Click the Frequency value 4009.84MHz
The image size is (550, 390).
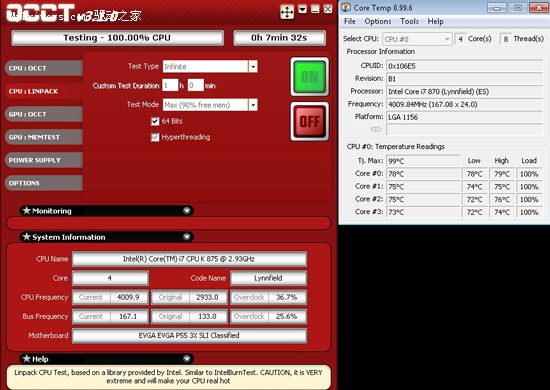(x=464, y=104)
